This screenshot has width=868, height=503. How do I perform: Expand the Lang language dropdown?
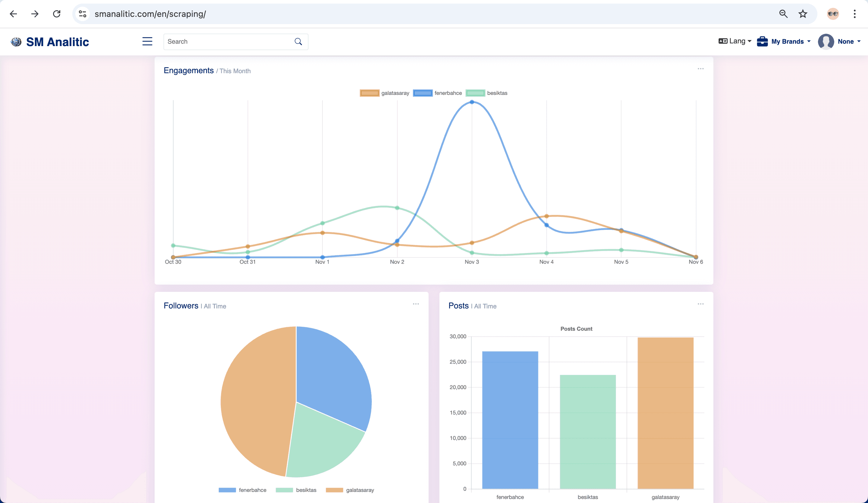coord(735,41)
